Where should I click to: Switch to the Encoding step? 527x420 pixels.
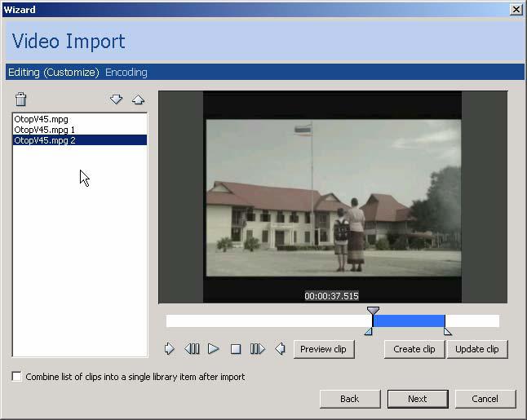(x=126, y=73)
